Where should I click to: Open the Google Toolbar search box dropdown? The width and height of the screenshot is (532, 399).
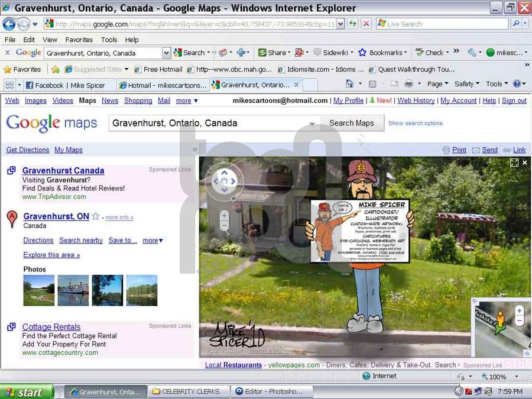[166, 53]
